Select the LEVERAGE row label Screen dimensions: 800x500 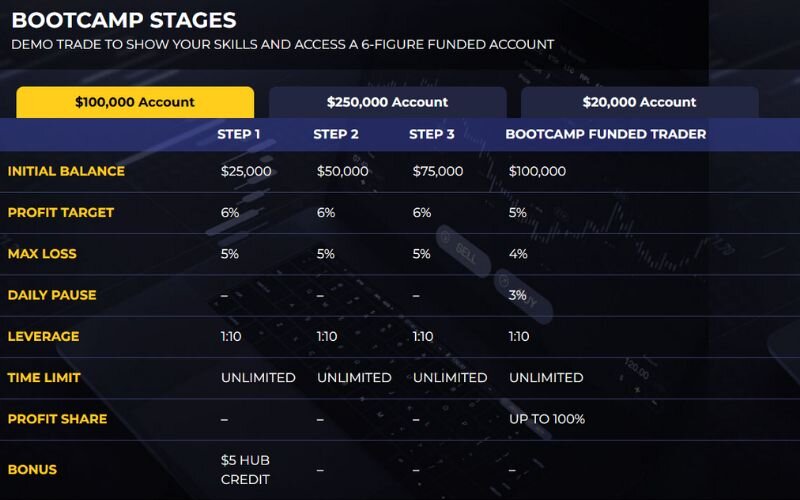click(43, 337)
